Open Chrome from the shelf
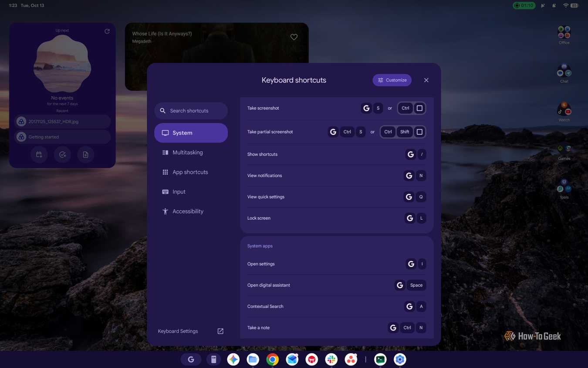 click(273, 359)
